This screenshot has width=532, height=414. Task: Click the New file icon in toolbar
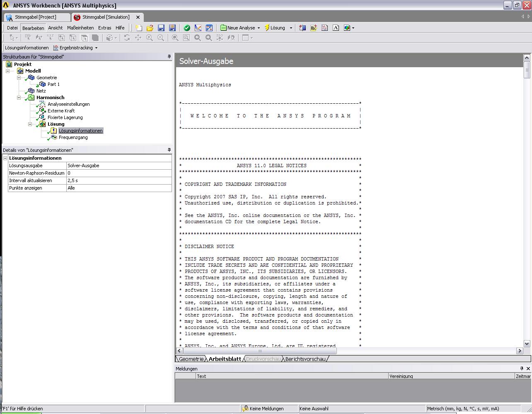coord(139,28)
